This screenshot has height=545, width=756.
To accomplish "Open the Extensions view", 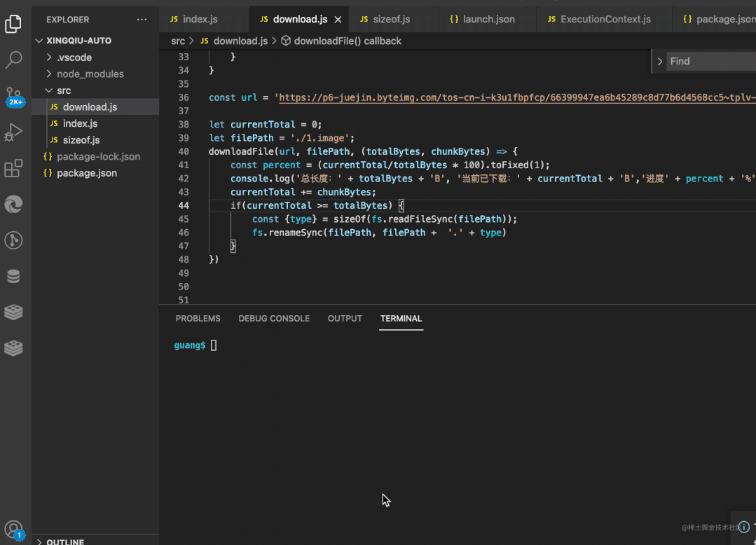I will [x=14, y=168].
